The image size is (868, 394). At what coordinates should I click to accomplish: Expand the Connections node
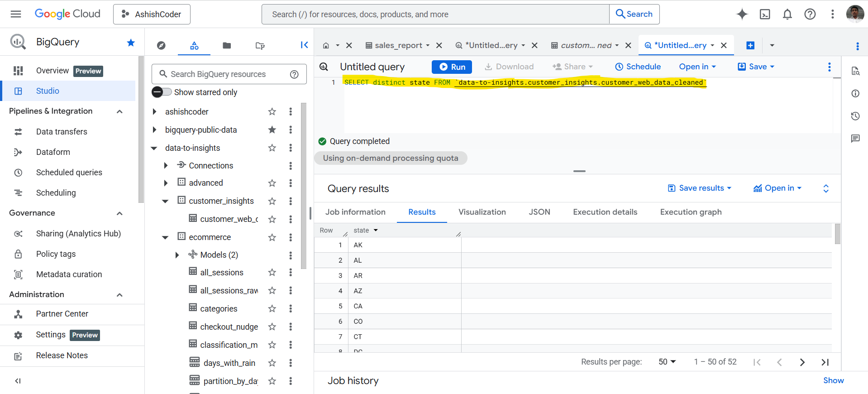coord(166,166)
